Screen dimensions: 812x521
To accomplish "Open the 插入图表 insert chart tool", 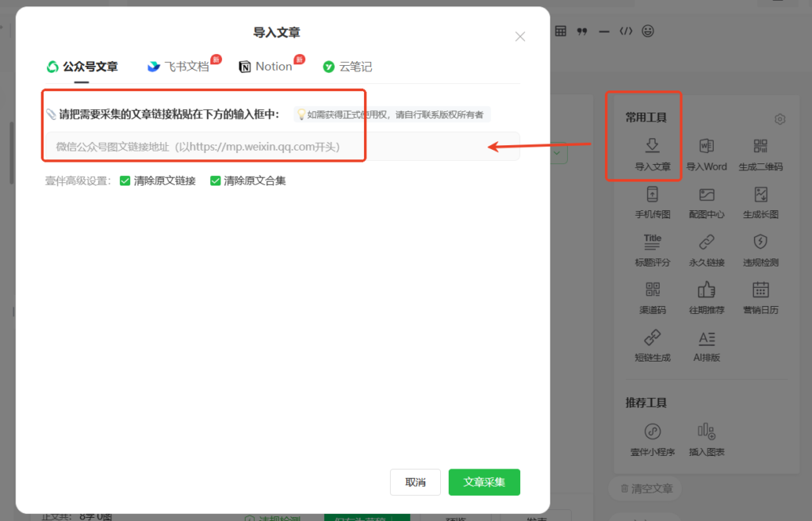I will (707, 439).
